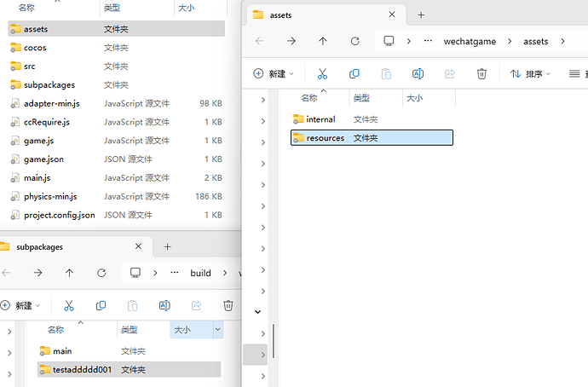
Task: Click the Paste icon in the assets toolbar
Action: coord(386,73)
